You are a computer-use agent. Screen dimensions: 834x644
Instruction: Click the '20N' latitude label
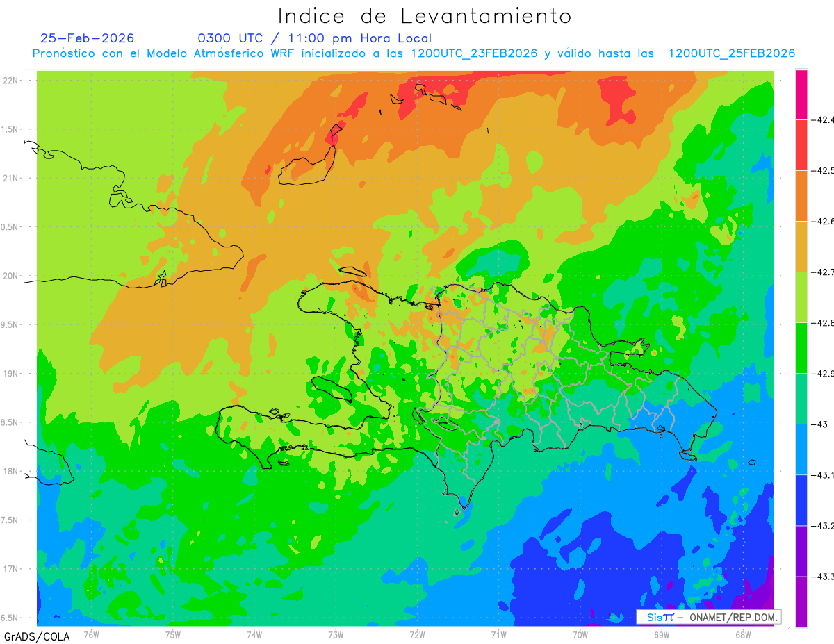(11, 276)
